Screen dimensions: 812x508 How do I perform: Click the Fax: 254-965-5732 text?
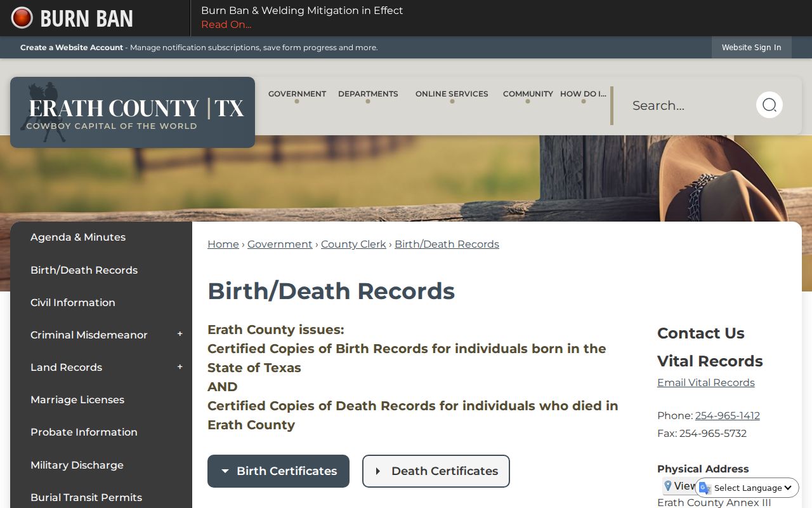(702, 433)
